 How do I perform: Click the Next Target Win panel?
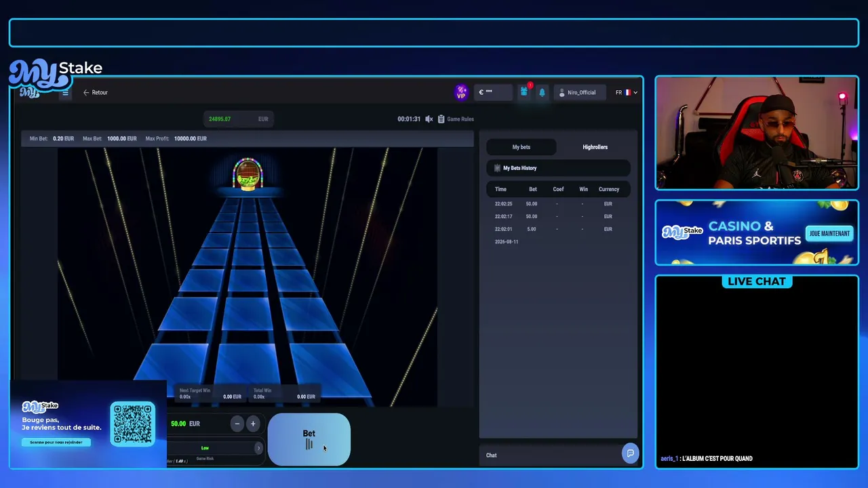(210, 394)
